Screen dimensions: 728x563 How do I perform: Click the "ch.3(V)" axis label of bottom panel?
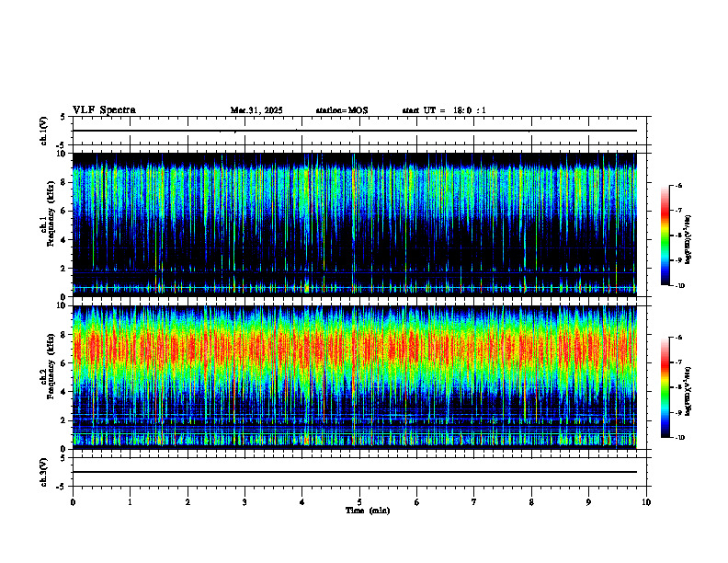[44, 473]
